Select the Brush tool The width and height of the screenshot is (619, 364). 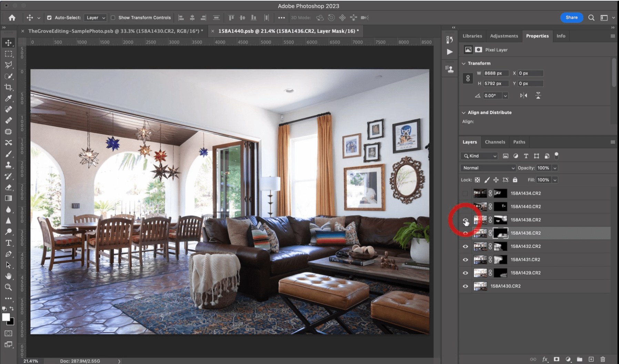coord(8,154)
